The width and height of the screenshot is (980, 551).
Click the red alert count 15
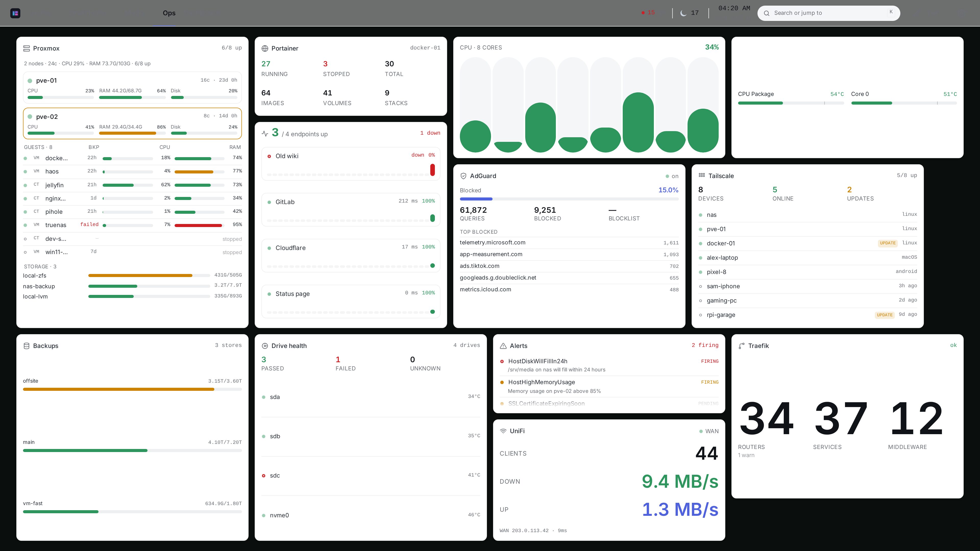click(x=648, y=12)
